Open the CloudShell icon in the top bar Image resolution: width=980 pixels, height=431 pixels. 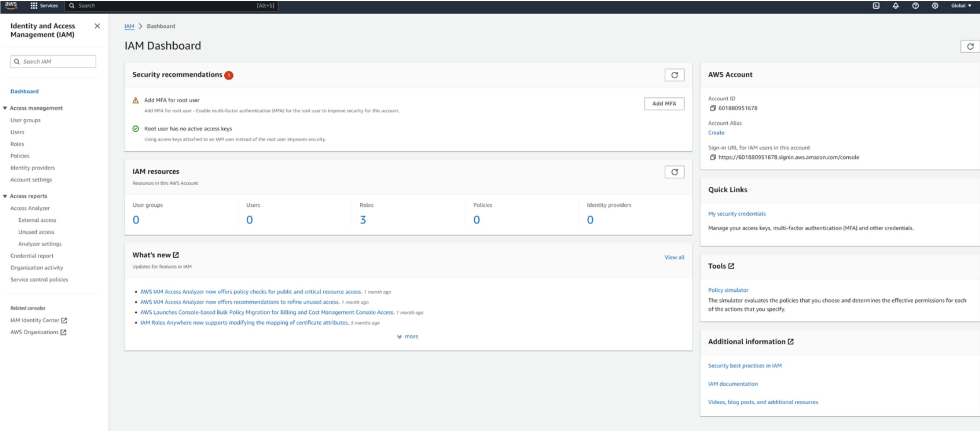point(876,6)
